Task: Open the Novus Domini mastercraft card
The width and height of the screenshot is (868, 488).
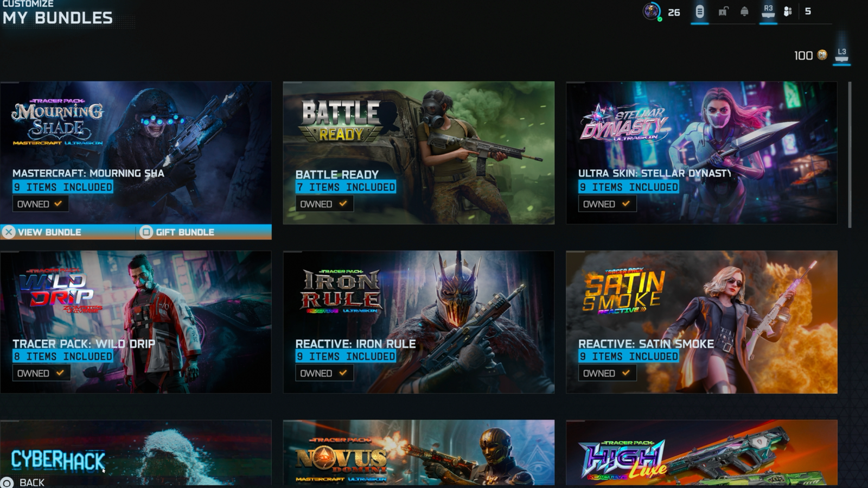Action: (x=419, y=453)
